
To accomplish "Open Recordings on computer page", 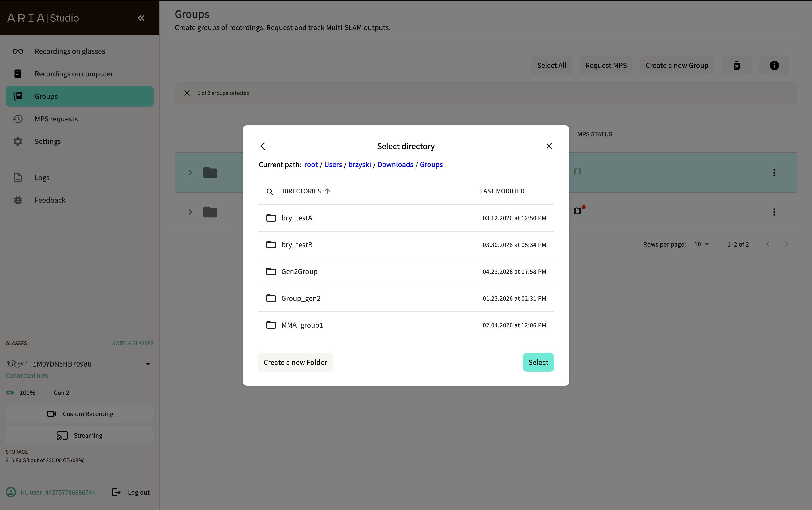I will [x=80, y=74].
